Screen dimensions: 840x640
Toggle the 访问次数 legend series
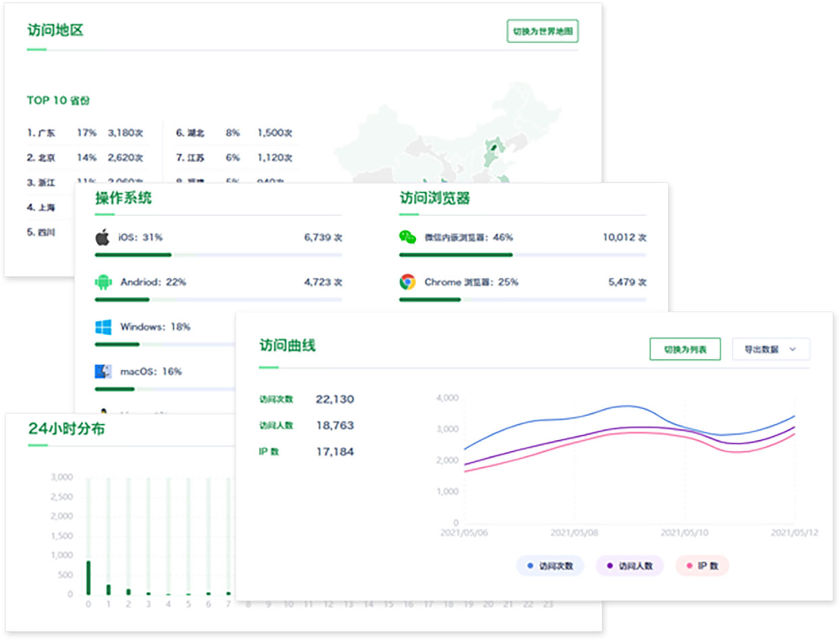(550, 566)
